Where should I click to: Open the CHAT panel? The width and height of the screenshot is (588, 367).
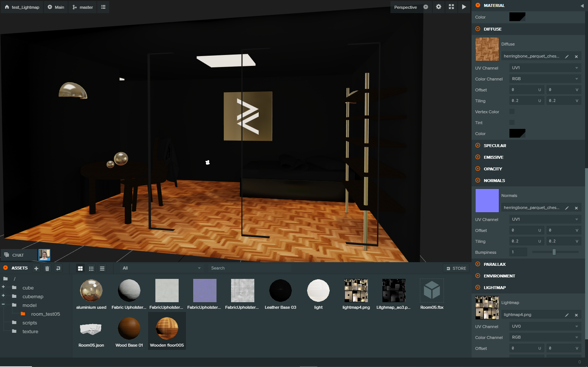18,255
